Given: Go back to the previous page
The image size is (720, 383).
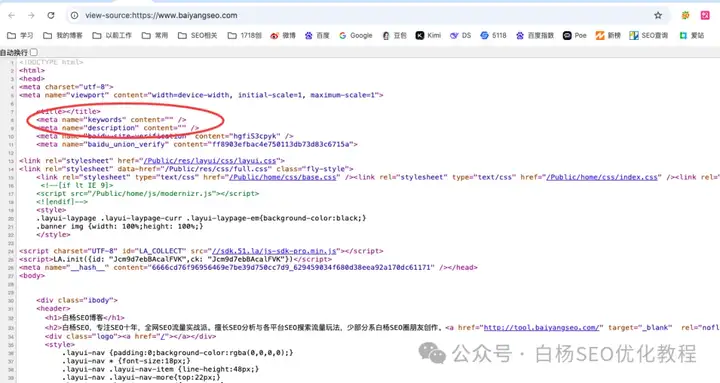Looking at the screenshot, I should tap(11, 15).
